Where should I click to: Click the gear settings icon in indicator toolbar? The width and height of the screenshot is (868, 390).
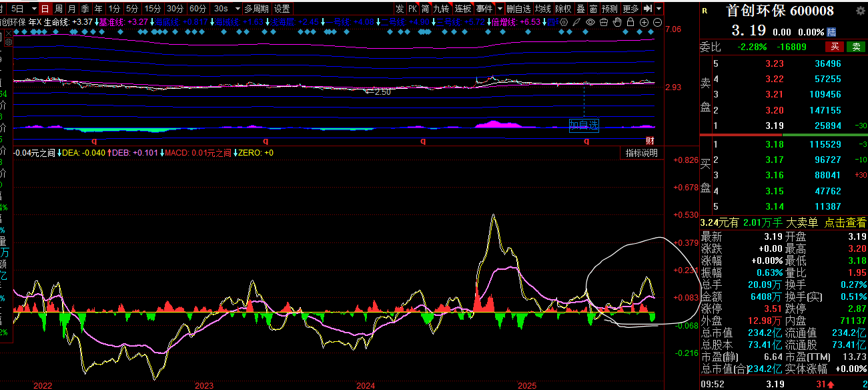tap(565, 22)
